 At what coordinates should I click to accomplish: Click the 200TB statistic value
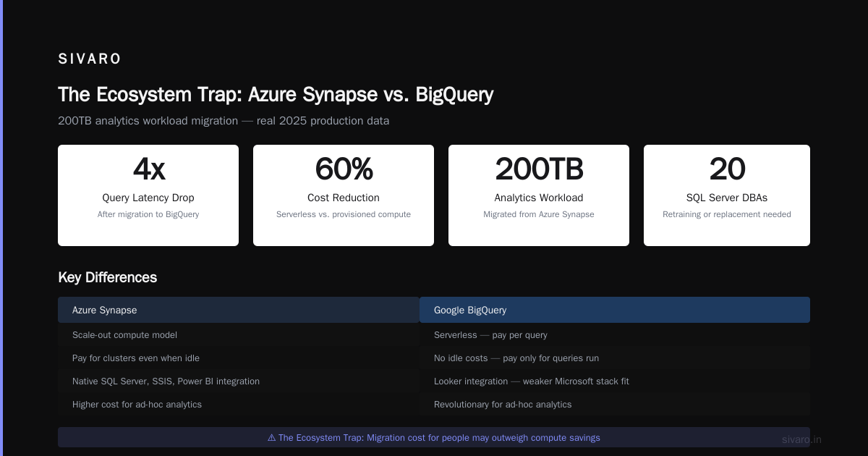[539, 169]
